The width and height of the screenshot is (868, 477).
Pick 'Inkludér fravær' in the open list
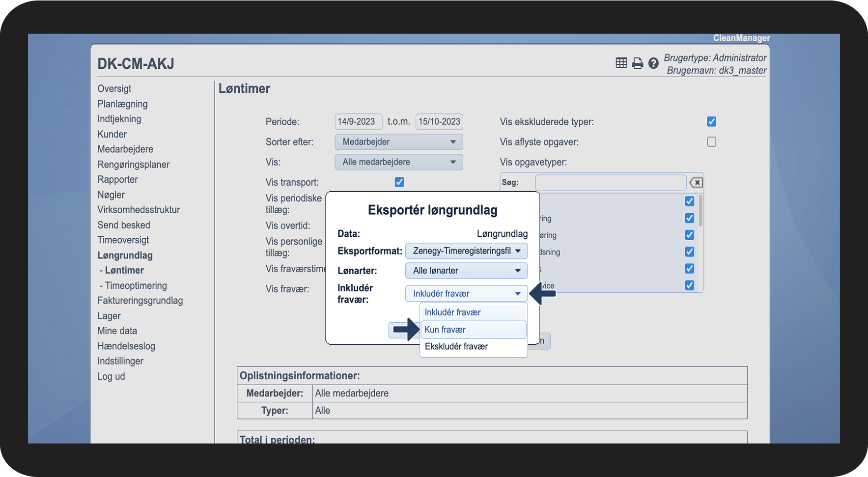474,312
